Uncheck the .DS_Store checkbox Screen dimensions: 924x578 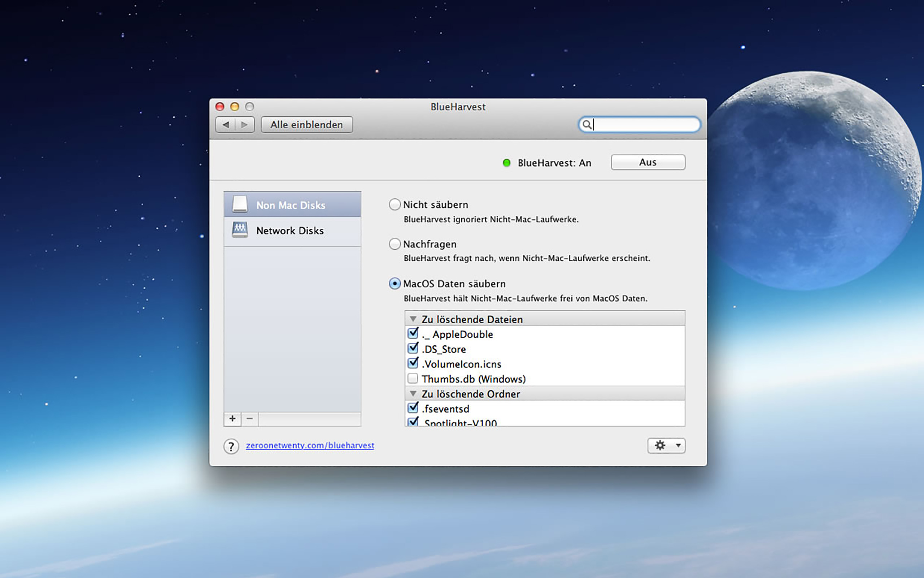[413, 349]
